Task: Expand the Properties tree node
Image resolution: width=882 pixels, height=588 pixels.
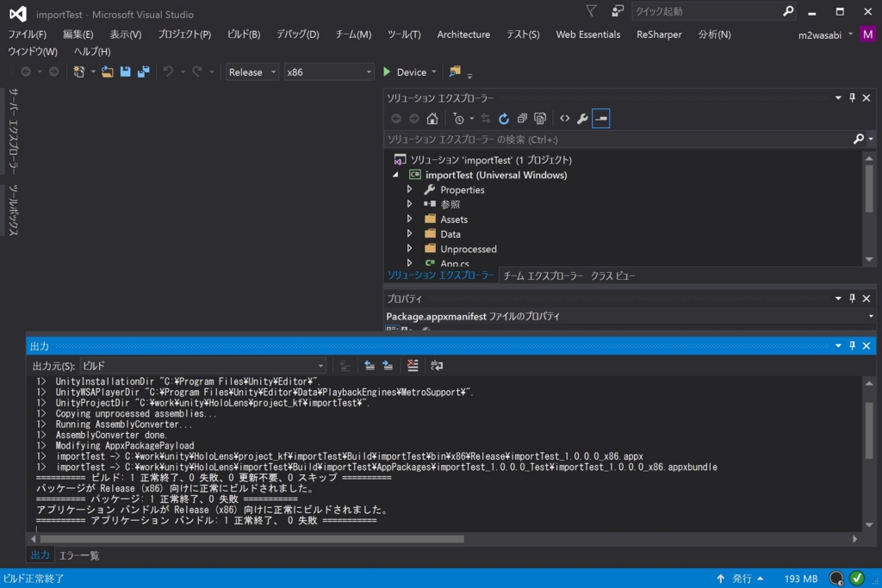Action: pos(409,189)
